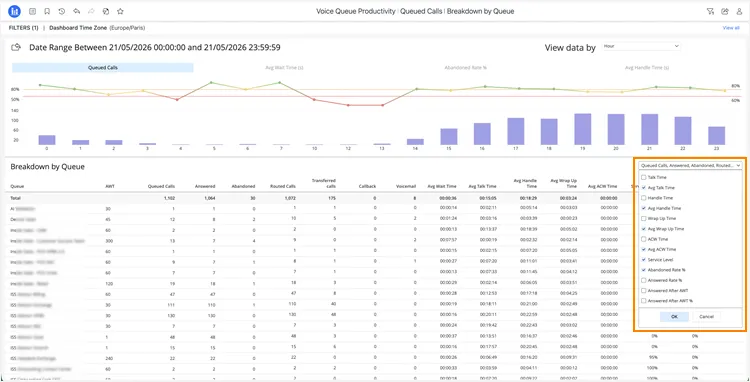Check the Answered After AWT checkbox
This screenshot has width=750, height=382.
[644, 291]
